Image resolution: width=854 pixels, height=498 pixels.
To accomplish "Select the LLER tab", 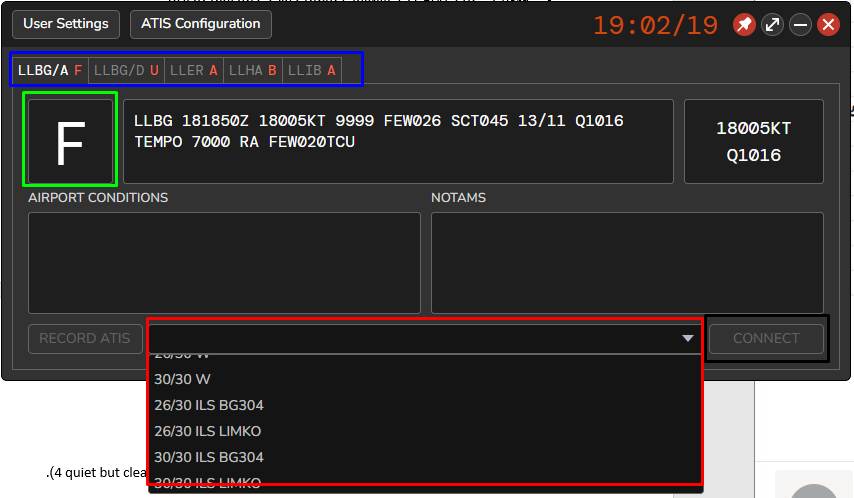I will tap(193, 71).
